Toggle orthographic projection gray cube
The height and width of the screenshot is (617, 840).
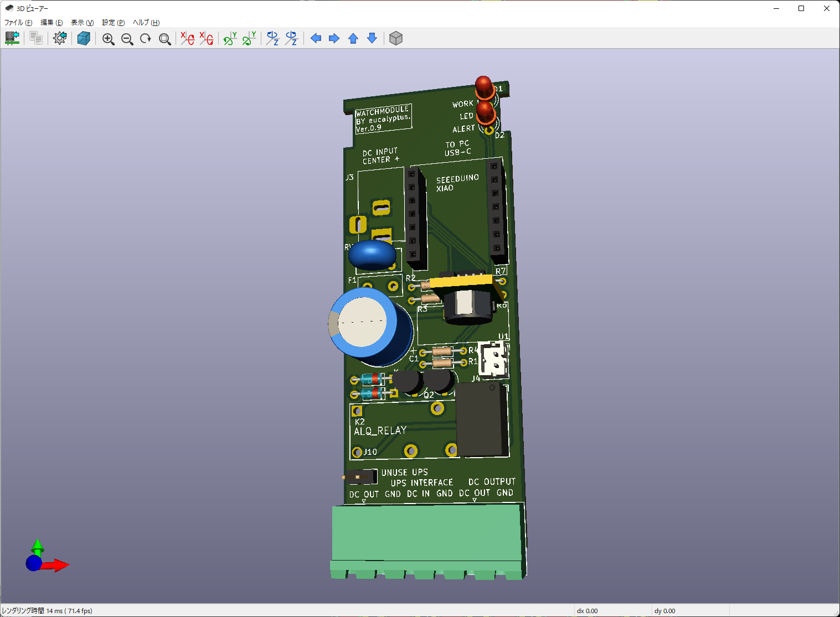pos(395,38)
